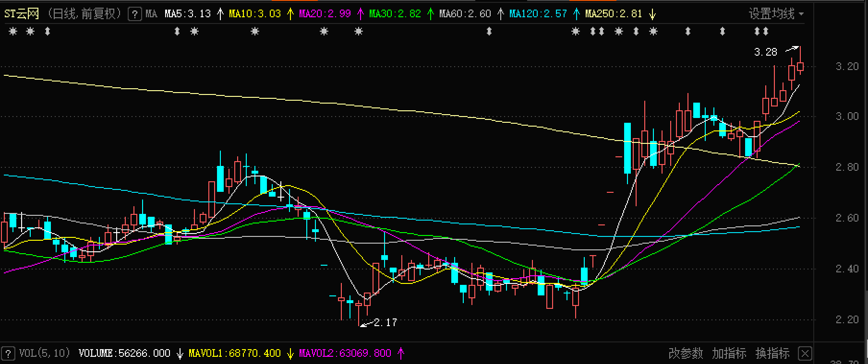Click the 3.28 high price annotation
Screen dimensions: 868x364
(x=765, y=52)
